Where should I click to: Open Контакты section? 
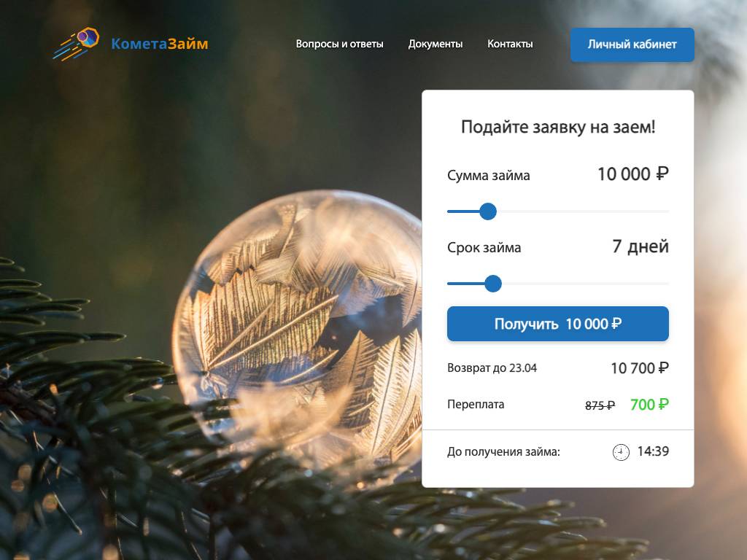510,44
